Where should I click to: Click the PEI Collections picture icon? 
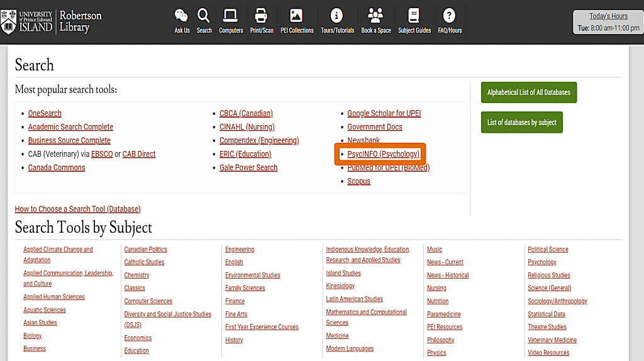click(296, 16)
